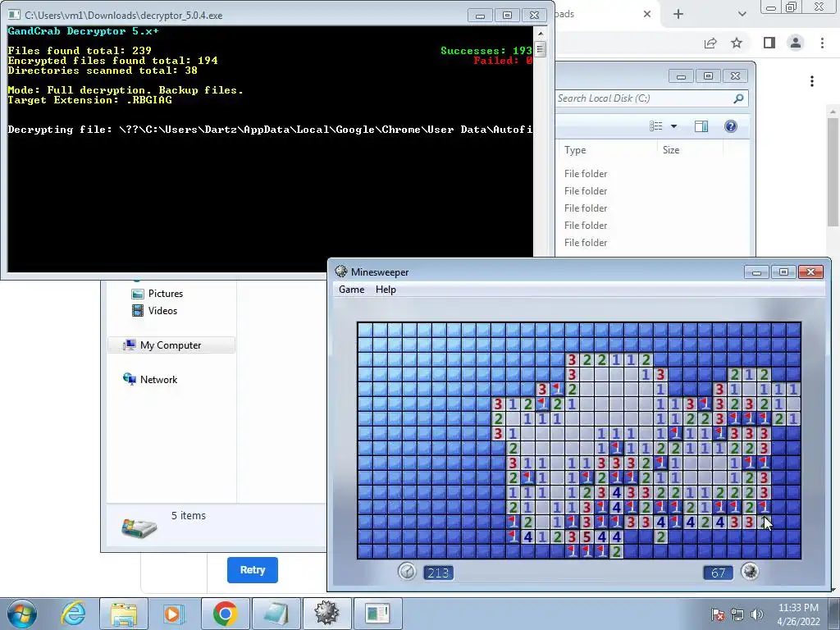Image resolution: width=840 pixels, height=630 pixels.
Task: Click the My Computer icon
Action: pos(129,345)
